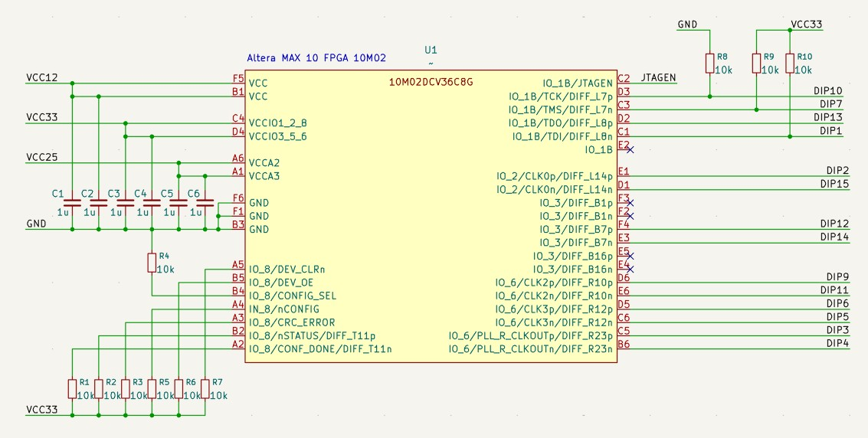Click the DIP3 net label

[837, 329]
